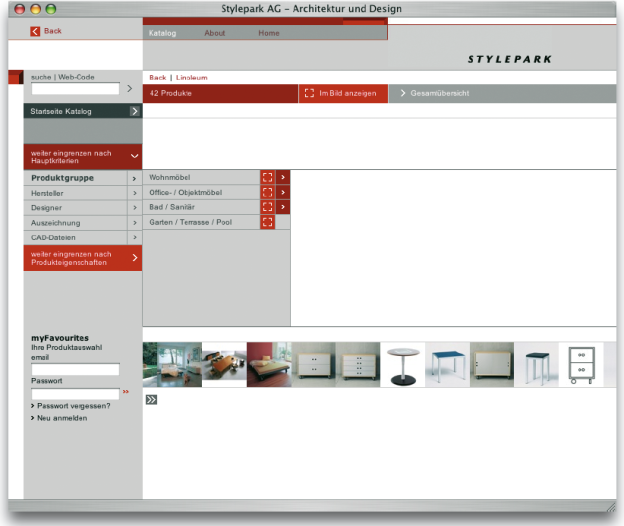Select Bad / Sanitär product group
Screen dimensions: 624x526
click(x=172, y=207)
